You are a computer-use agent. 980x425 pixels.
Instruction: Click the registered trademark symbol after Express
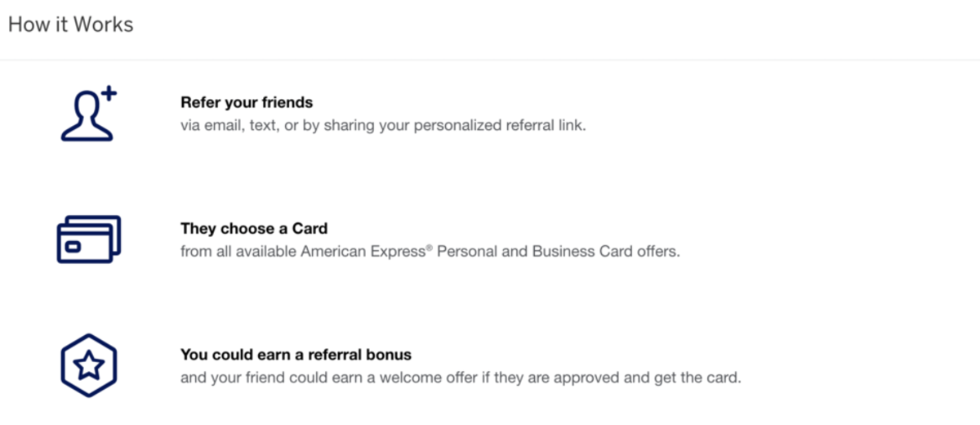430,248
